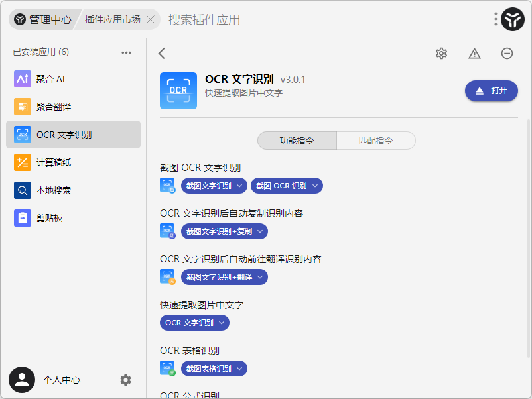Viewport: 532px width, 399px height.
Task: Click the uTools avatar logo at top right
Action: [x=513, y=19]
